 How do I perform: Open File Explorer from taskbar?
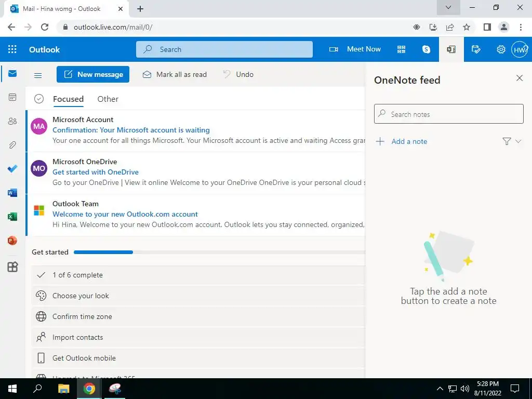63,389
